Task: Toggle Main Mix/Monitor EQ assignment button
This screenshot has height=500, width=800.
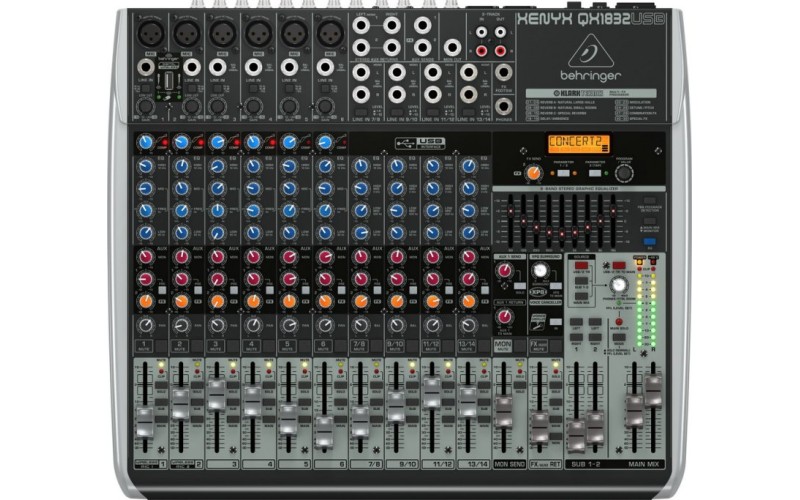Action: 649,222
